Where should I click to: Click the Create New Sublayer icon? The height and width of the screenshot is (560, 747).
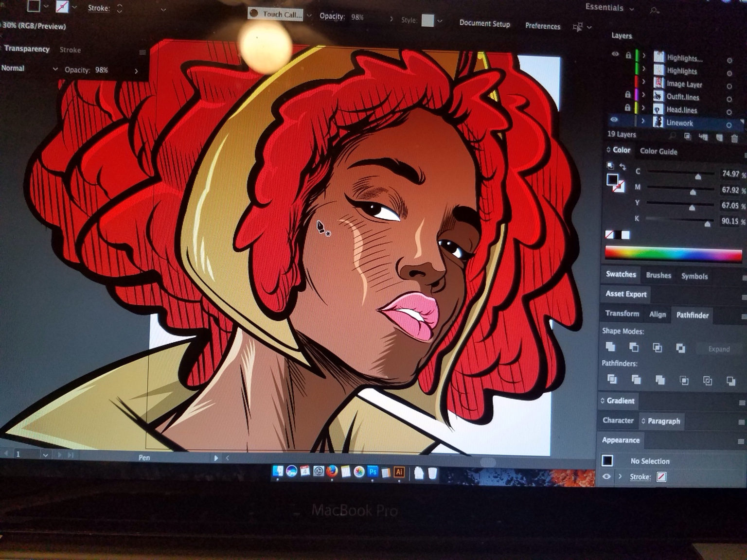point(703,137)
